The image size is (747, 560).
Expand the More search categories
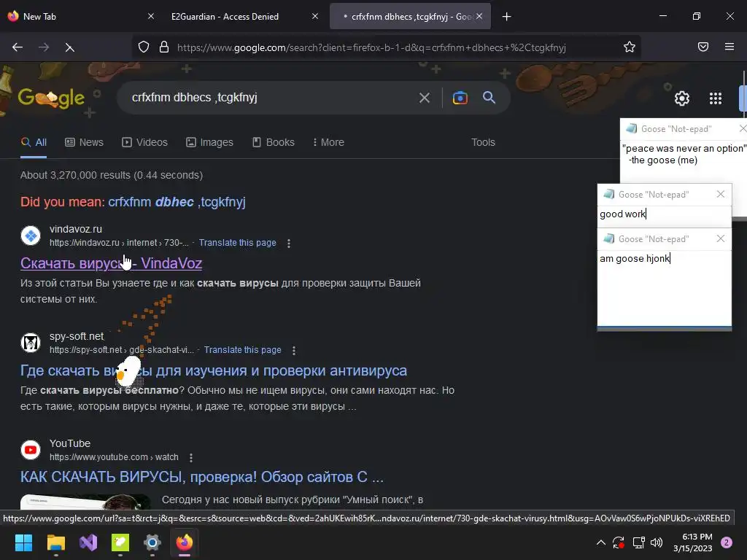pos(328,142)
